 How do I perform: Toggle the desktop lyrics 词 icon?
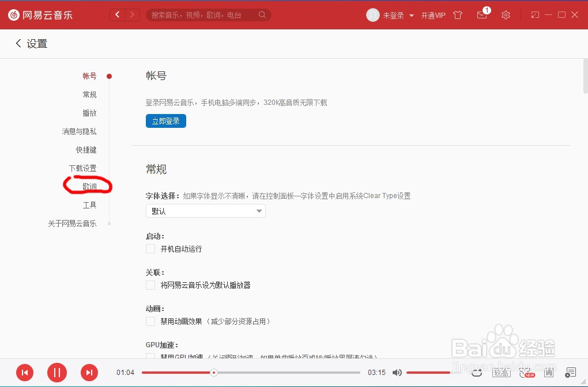tap(549, 373)
